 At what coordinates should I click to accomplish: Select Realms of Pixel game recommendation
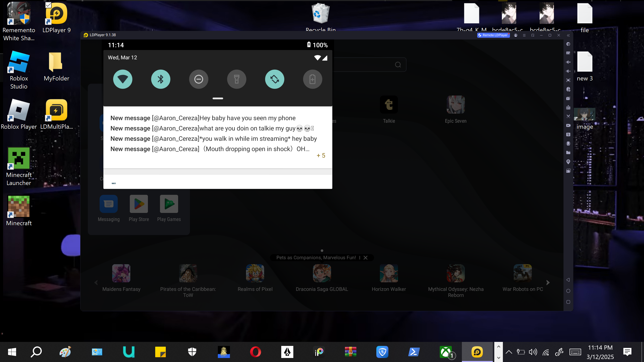[255, 278]
